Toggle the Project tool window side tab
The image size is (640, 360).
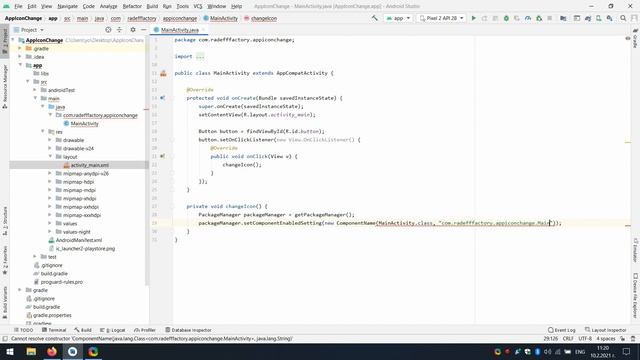[x=5, y=42]
